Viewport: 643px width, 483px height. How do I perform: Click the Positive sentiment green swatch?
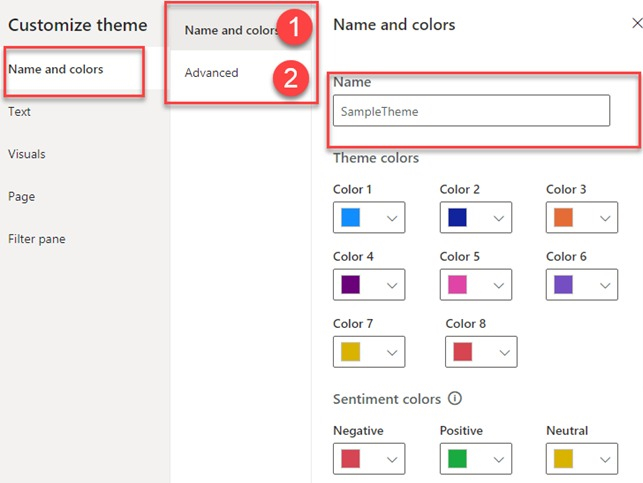tap(457, 458)
